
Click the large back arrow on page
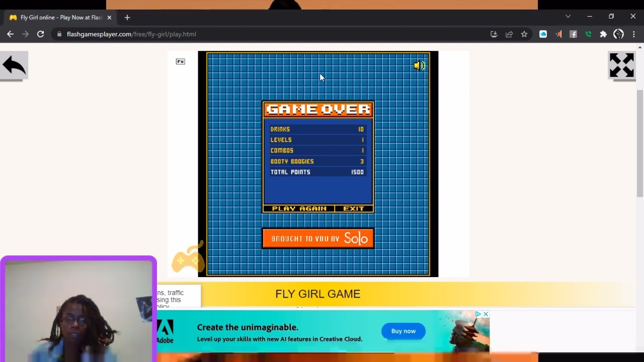(14, 65)
